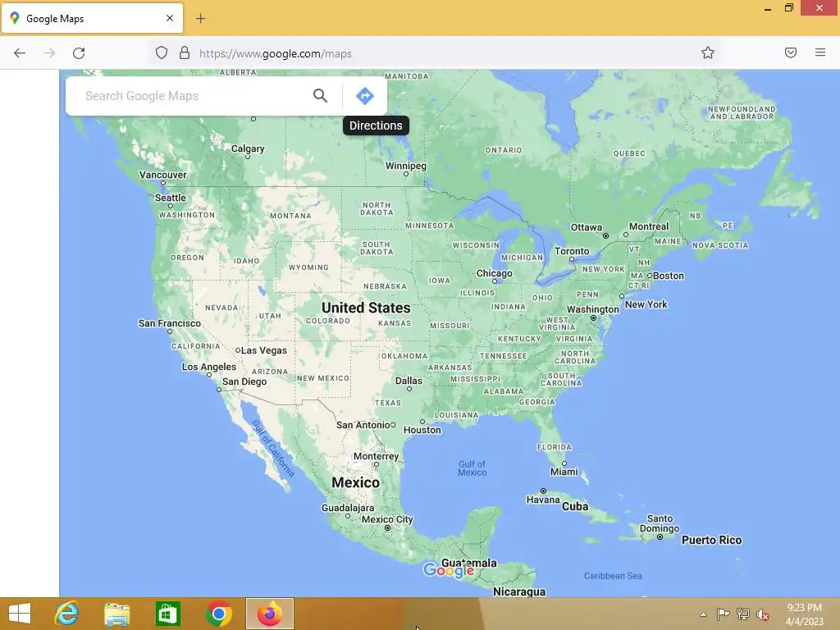Open a new browser tab

tap(200, 19)
